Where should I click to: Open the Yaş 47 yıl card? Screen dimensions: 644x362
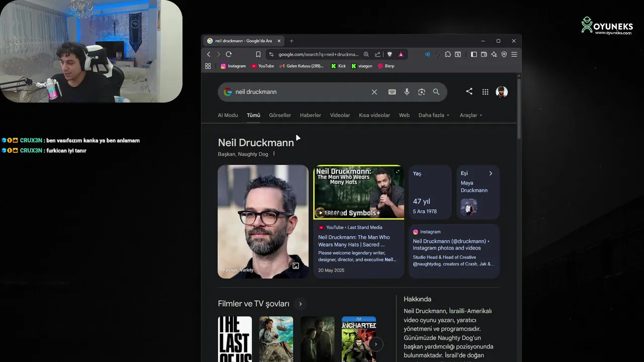pyautogui.click(x=430, y=193)
